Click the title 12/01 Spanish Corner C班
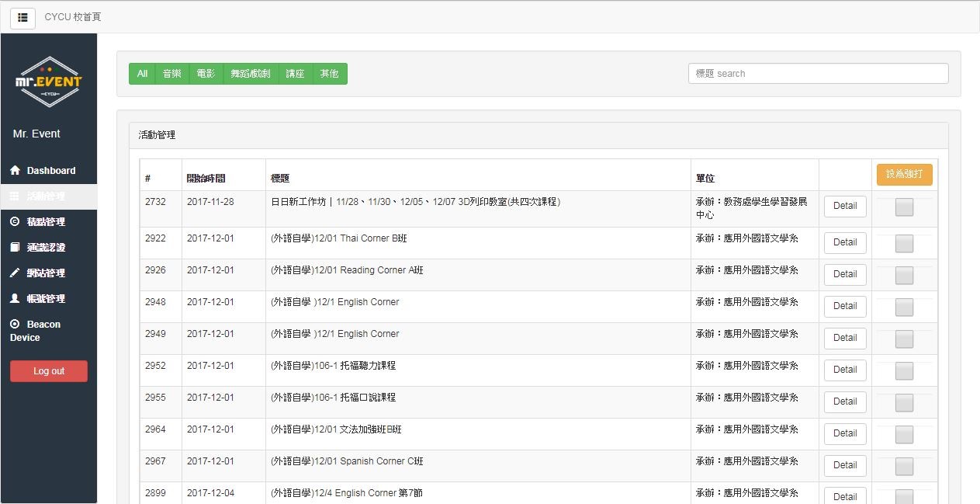The width and height of the screenshot is (980, 504). click(x=347, y=461)
